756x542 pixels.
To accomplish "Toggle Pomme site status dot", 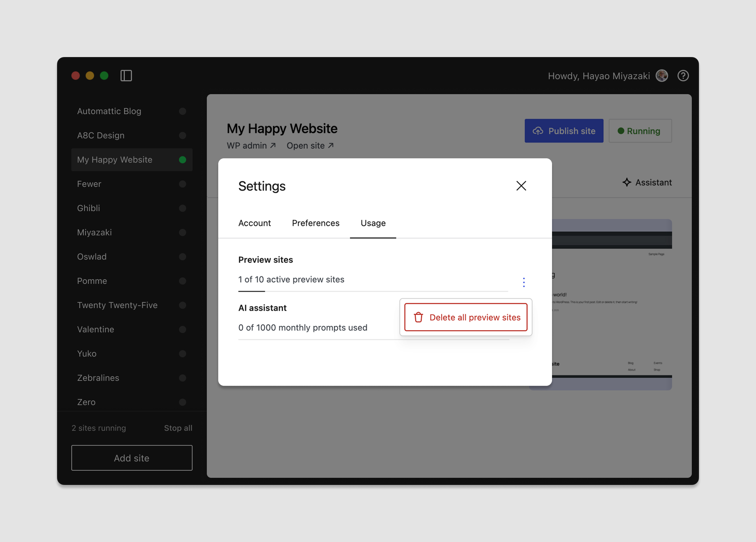I will 183,281.
